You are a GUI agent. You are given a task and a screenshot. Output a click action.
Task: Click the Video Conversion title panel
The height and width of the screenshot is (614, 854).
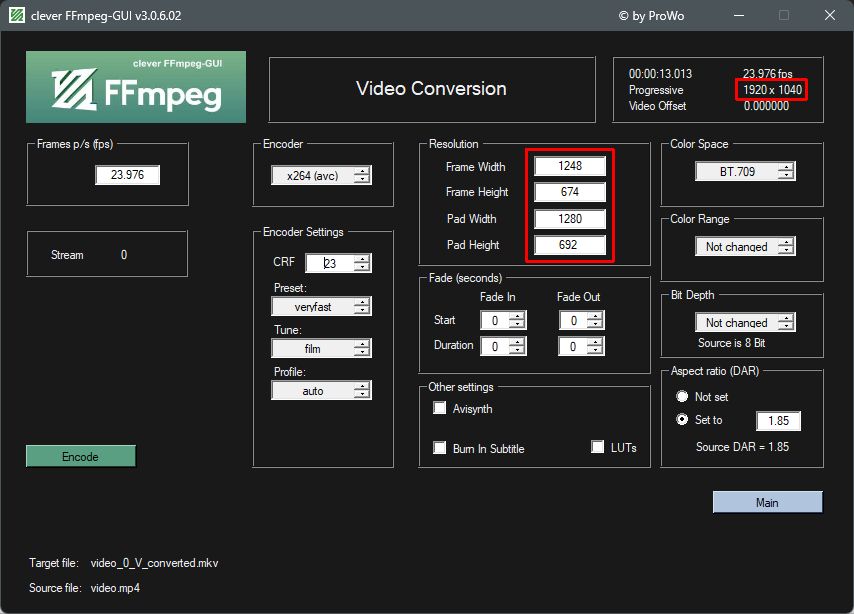pyautogui.click(x=432, y=89)
